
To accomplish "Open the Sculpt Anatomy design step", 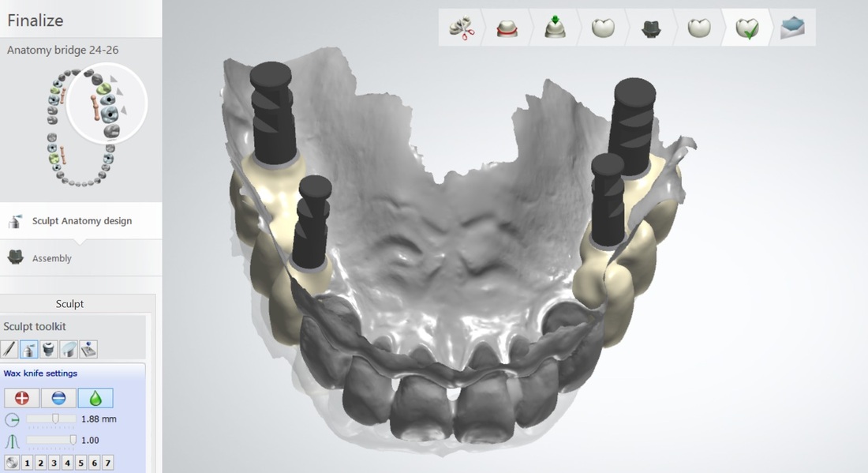I will [x=81, y=221].
